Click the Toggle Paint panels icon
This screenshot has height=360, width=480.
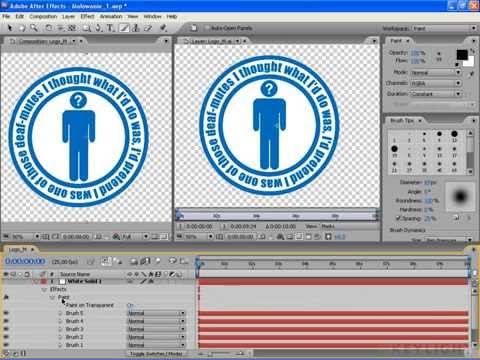tap(194, 28)
